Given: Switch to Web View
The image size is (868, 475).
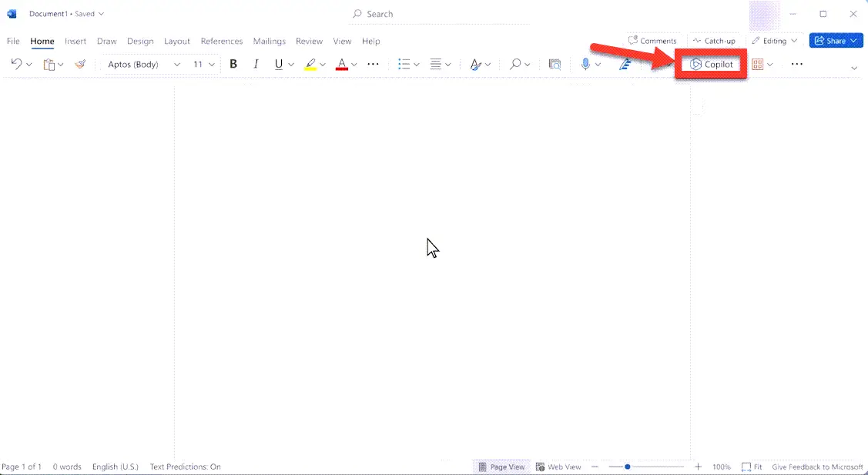Looking at the screenshot, I should click(x=558, y=467).
